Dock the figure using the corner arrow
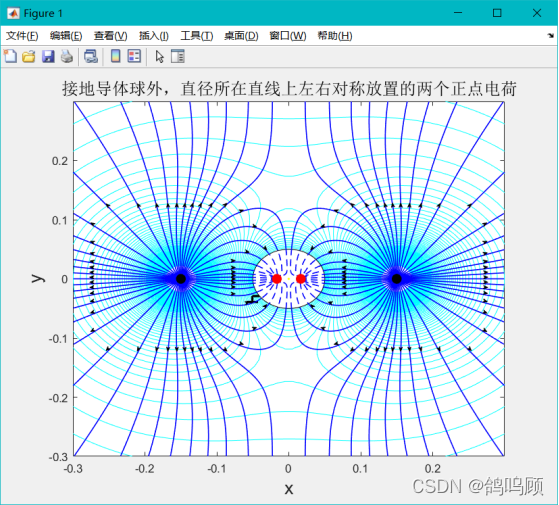Viewport: 559px width, 505px height. [x=551, y=35]
